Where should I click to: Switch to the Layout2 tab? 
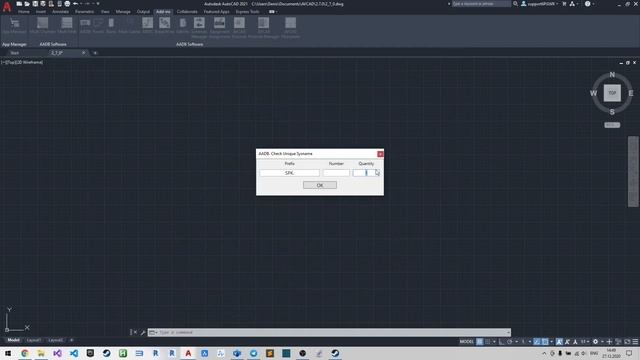(56, 340)
